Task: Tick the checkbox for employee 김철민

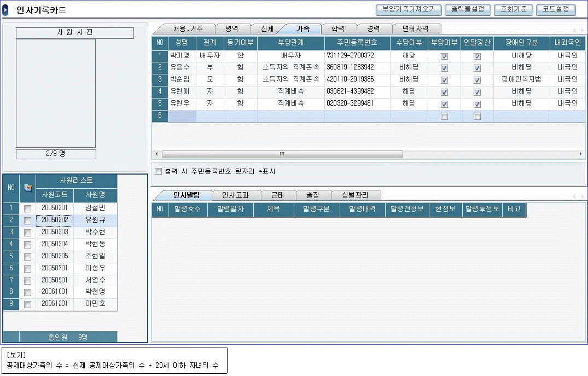Action: 28,209
